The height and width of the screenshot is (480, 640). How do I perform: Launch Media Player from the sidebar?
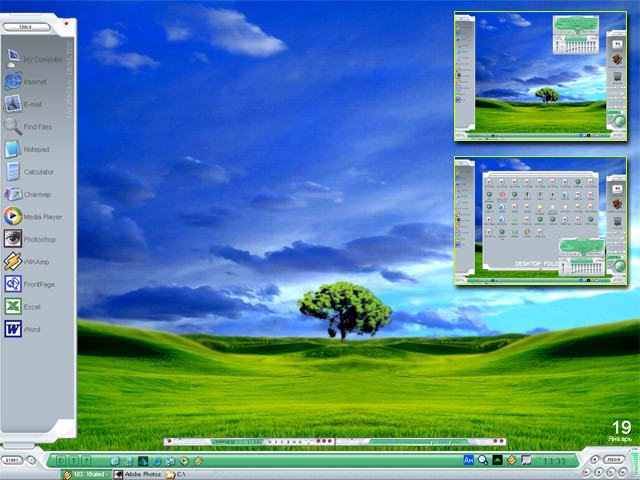(x=33, y=216)
